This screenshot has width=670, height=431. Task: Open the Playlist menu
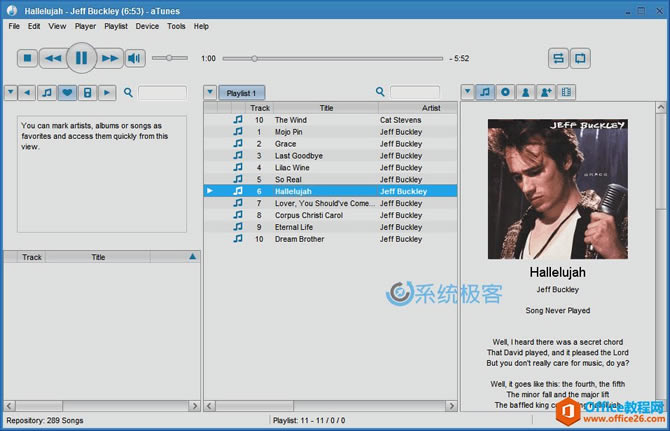(x=116, y=26)
